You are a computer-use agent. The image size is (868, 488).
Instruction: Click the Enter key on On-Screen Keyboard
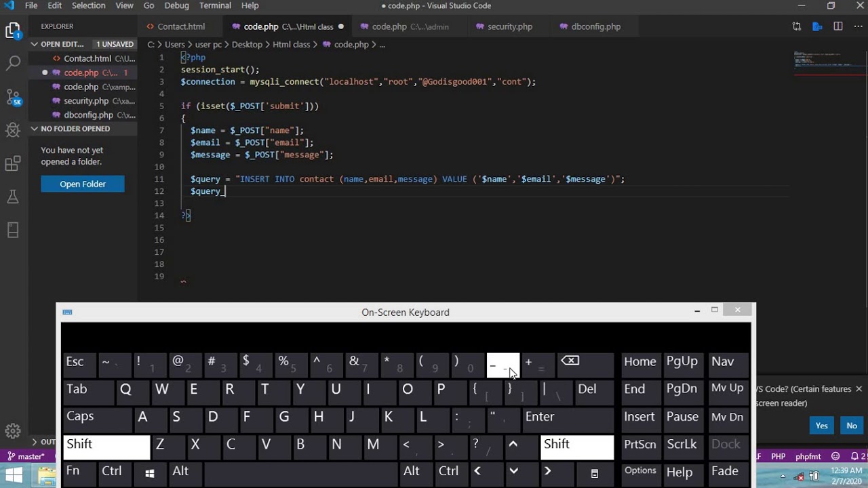[568, 420]
